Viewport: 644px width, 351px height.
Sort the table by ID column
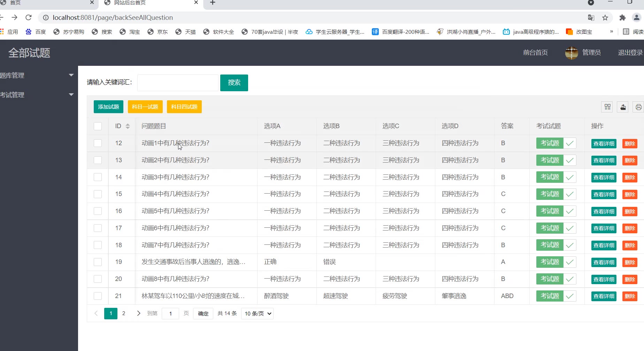128,126
